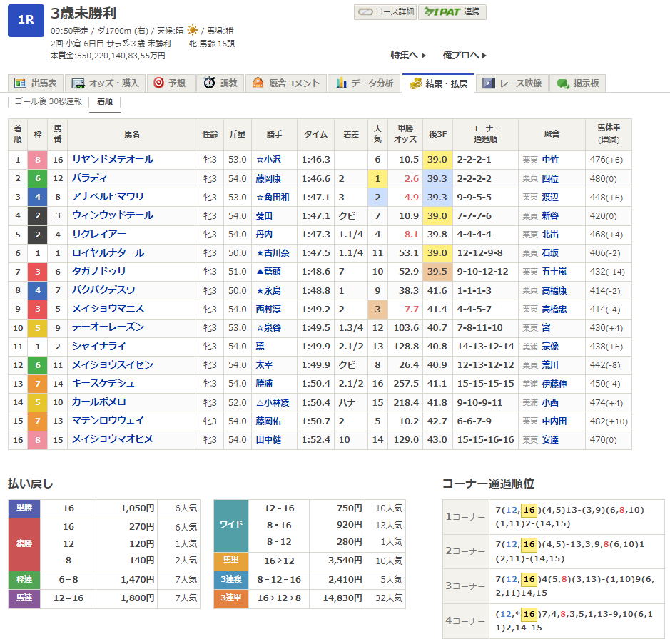Click the icon on the オッズ・購入 tab
The image size is (670, 644).
click(78, 83)
